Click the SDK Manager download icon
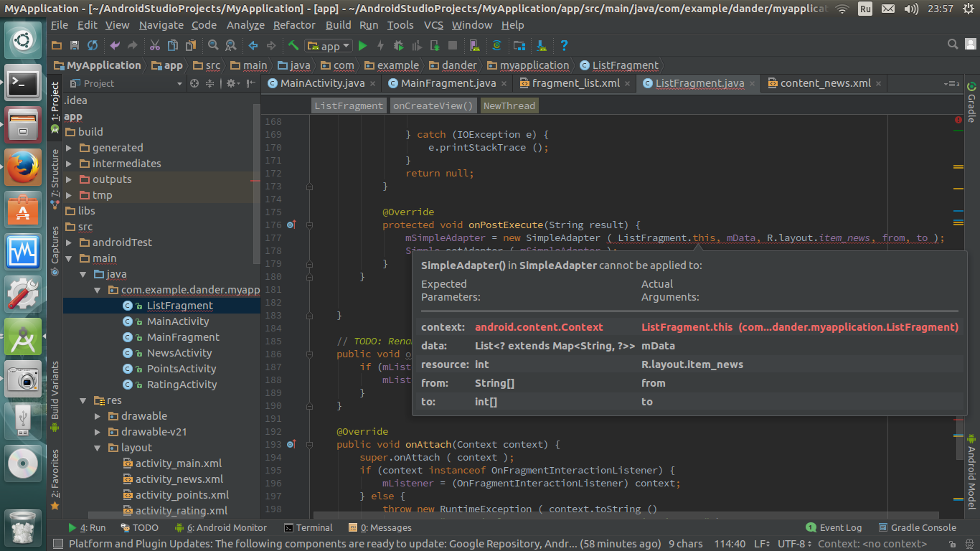This screenshot has width=980, height=551. [x=542, y=45]
